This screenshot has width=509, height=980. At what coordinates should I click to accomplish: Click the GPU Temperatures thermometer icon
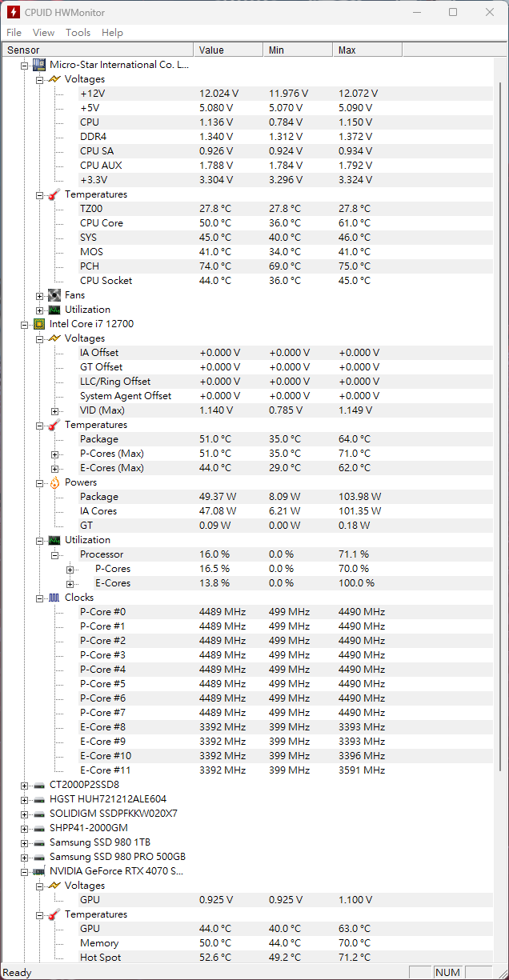pos(54,914)
